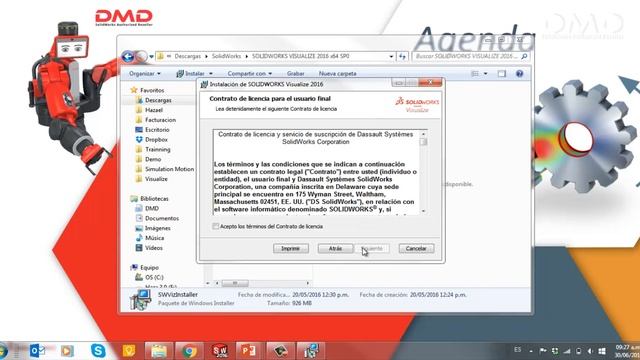Click the Atrás button
Viewport: 640px width, 360px height.
[x=335, y=248]
